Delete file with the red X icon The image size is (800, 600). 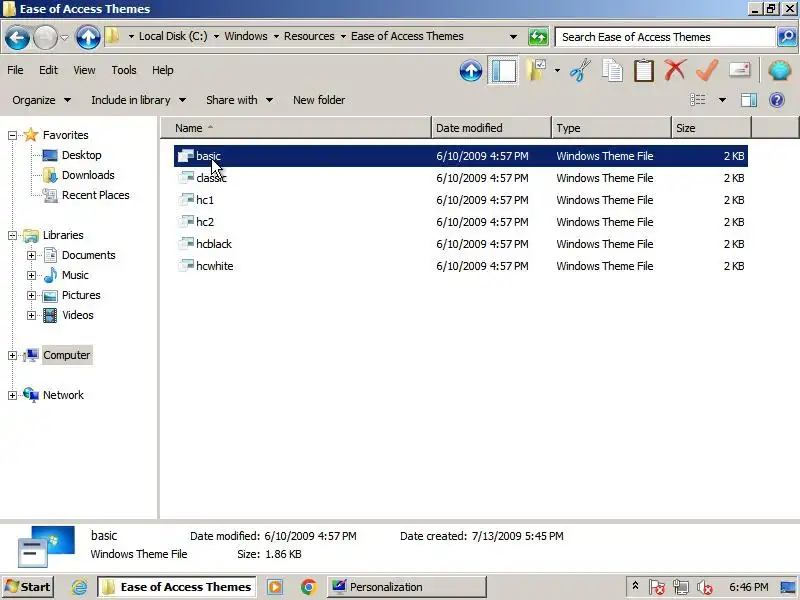pyautogui.click(x=675, y=69)
